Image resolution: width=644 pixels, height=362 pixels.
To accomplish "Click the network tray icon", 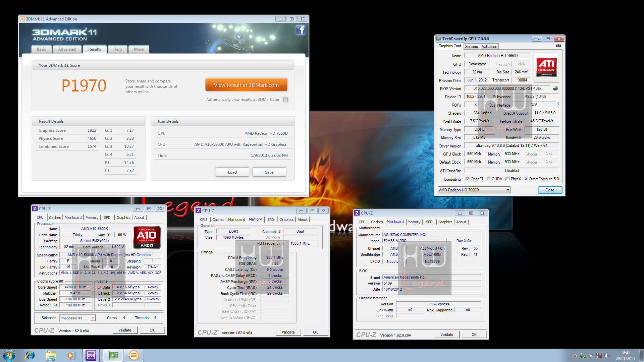I will click(599, 356).
